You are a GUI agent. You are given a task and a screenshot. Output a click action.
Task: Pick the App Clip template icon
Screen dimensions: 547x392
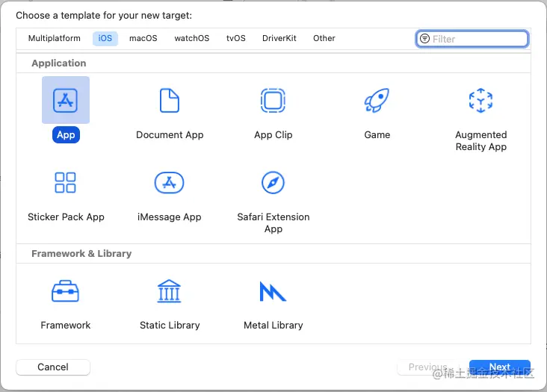[x=273, y=101]
